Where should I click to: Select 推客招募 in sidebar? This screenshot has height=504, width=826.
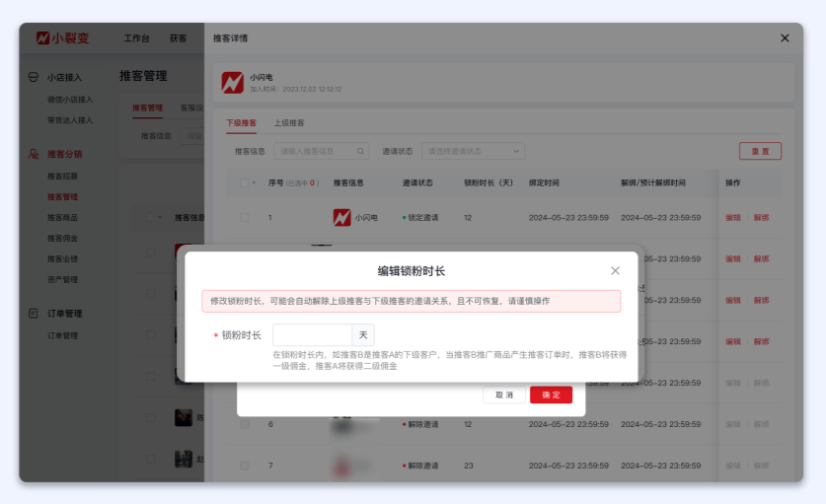63,176
